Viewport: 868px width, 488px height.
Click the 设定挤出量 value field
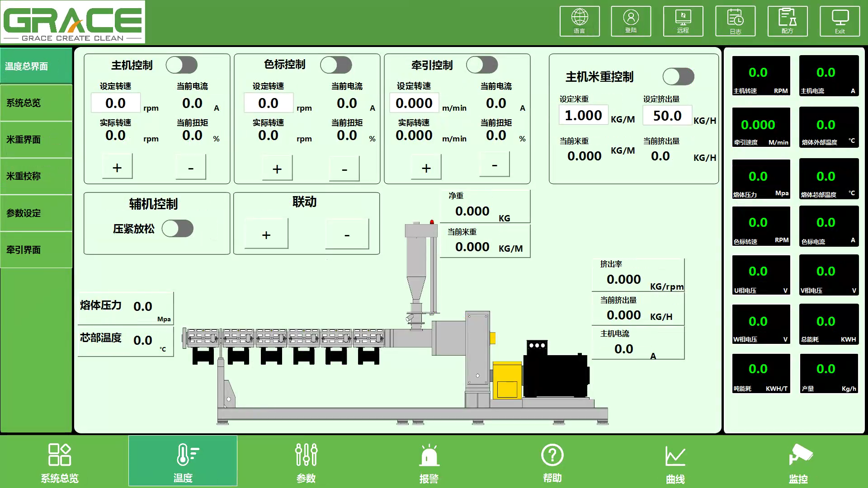667,116
